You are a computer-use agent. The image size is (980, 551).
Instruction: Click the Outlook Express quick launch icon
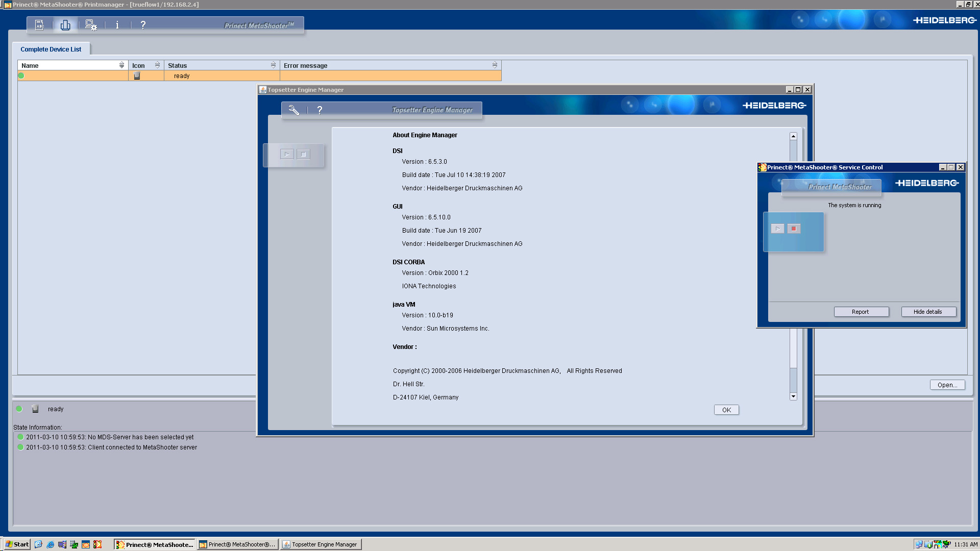[x=38, y=544]
